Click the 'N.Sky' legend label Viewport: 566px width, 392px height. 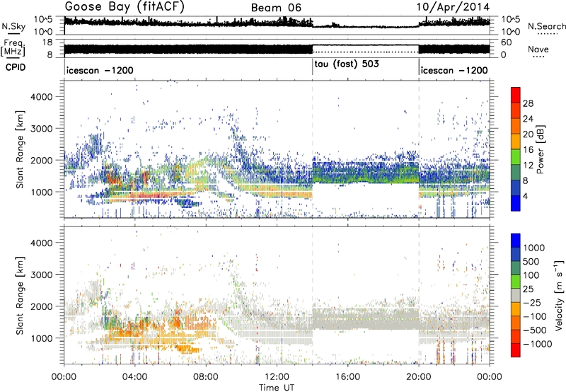[x=13, y=26]
